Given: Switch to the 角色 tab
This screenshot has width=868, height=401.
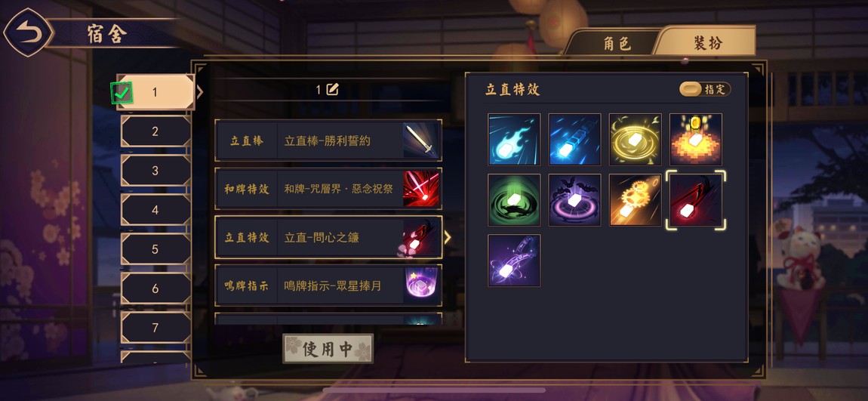Looking at the screenshot, I should click(x=617, y=42).
